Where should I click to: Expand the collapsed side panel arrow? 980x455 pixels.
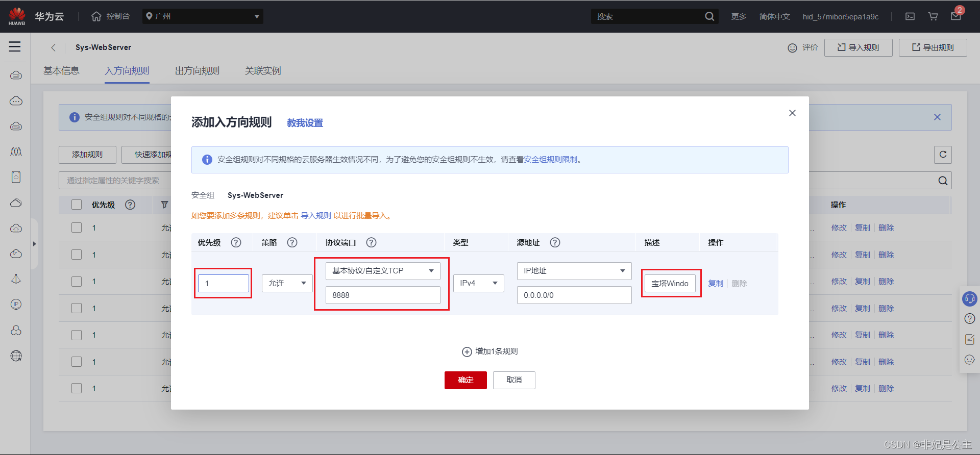click(x=34, y=244)
